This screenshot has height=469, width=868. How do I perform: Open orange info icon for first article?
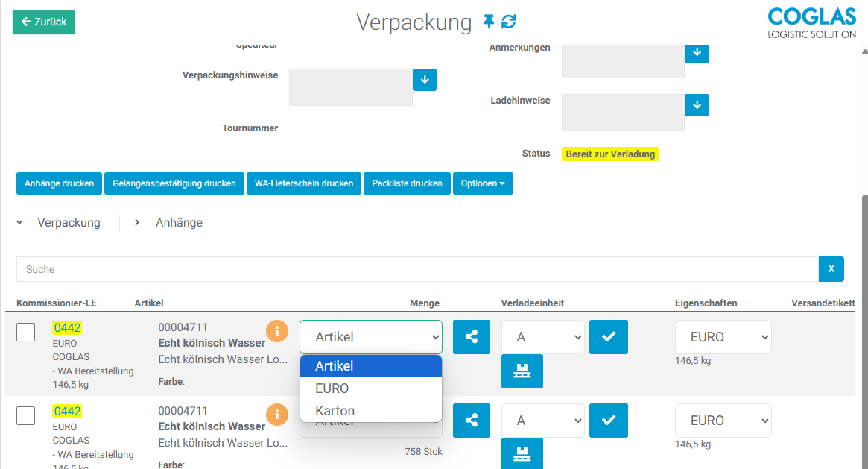(277, 330)
